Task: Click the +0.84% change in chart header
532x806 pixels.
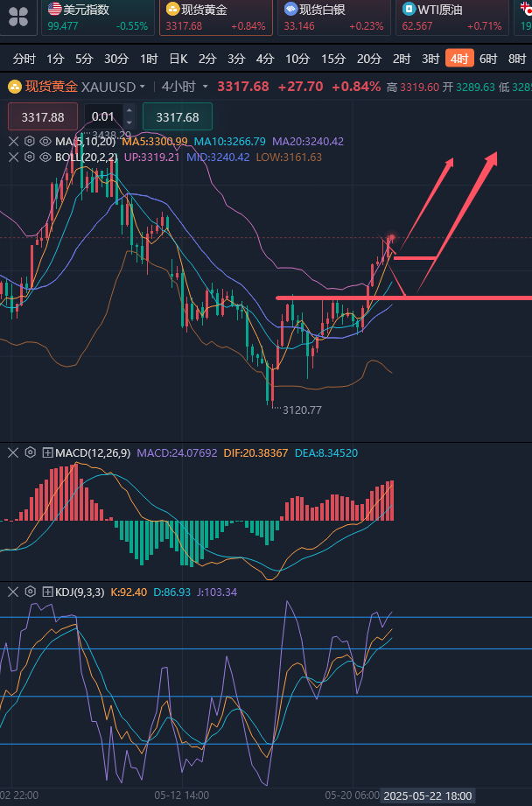Action: click(x=356, y=87)
